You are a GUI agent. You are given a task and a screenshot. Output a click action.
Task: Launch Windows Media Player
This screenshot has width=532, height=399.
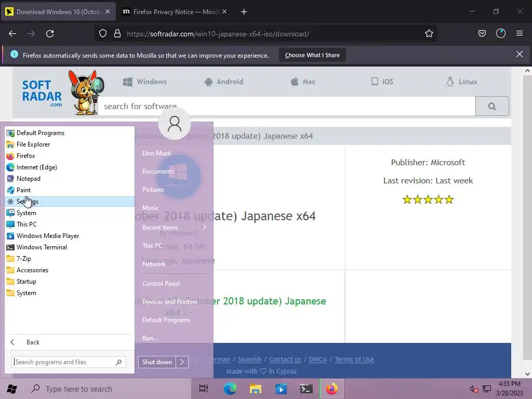click(70, 236)
